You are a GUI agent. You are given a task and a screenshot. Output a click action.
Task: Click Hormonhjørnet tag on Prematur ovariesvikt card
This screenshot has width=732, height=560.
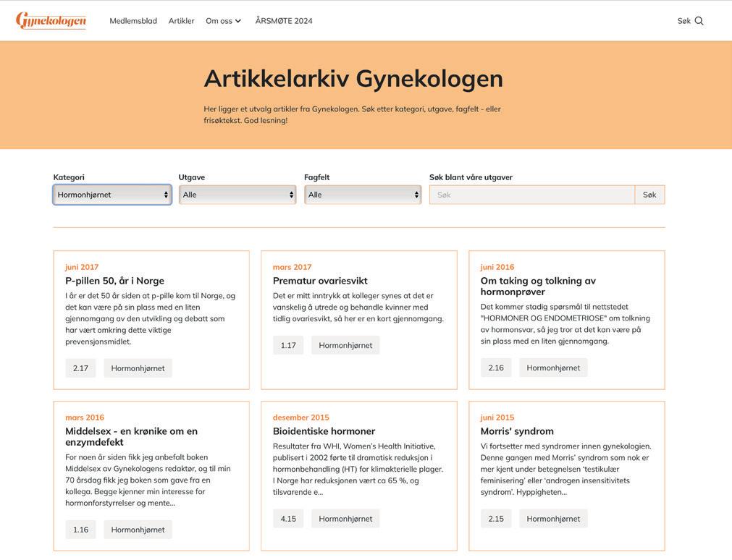coord(345,345)
